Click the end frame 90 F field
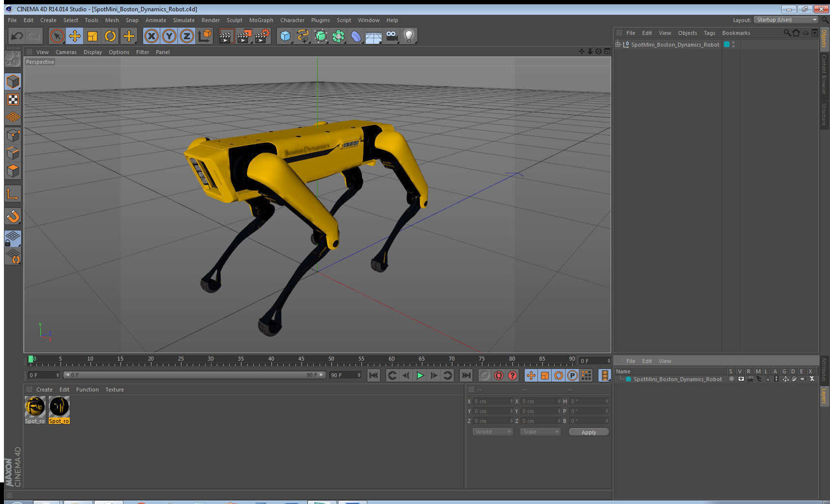Viewport: 830px width, 504px height. tap(345, 375)
